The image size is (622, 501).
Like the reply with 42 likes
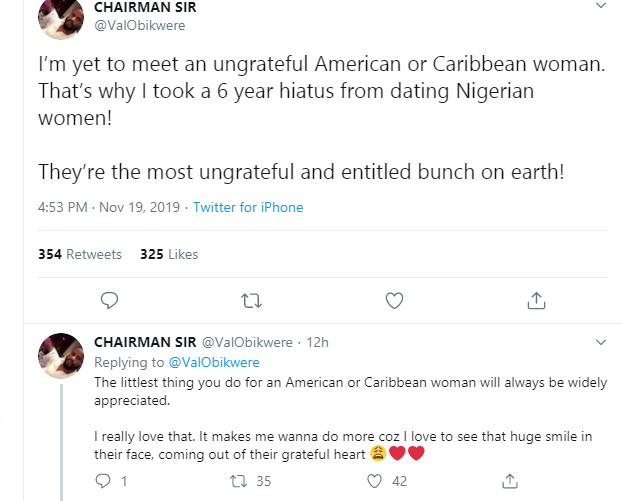377,481
